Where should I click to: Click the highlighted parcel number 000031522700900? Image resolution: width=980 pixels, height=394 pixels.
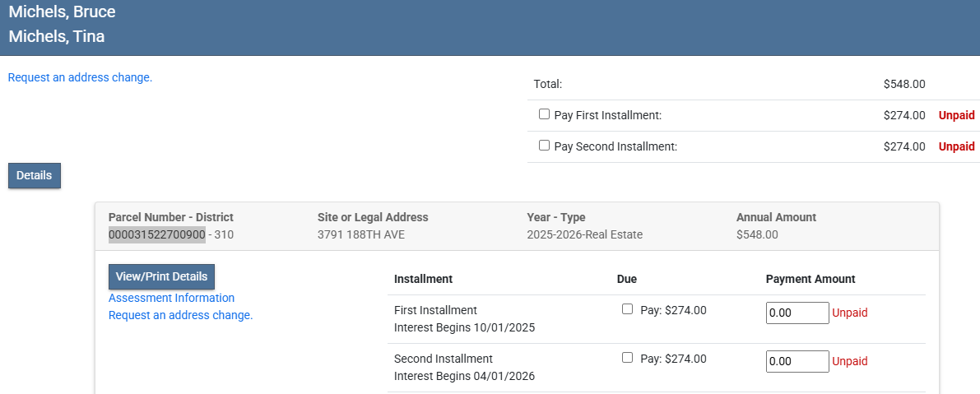click(156, 234)
